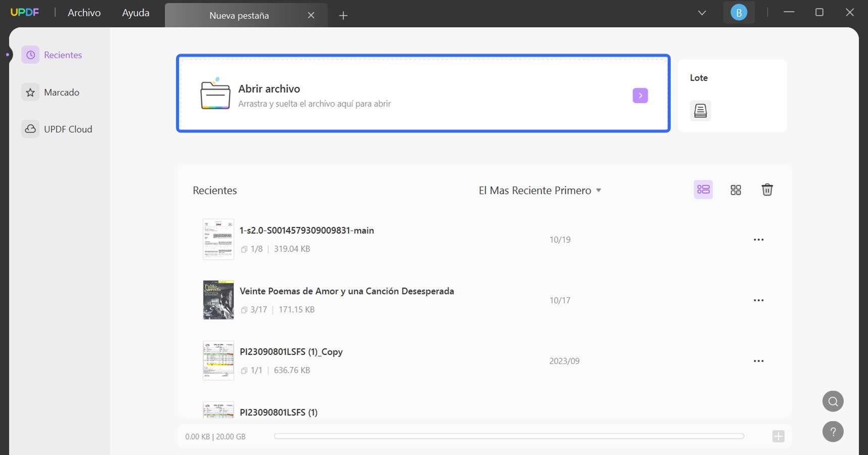Maximize the UPDF window
The image size is (868, 455).
[819, 12]
